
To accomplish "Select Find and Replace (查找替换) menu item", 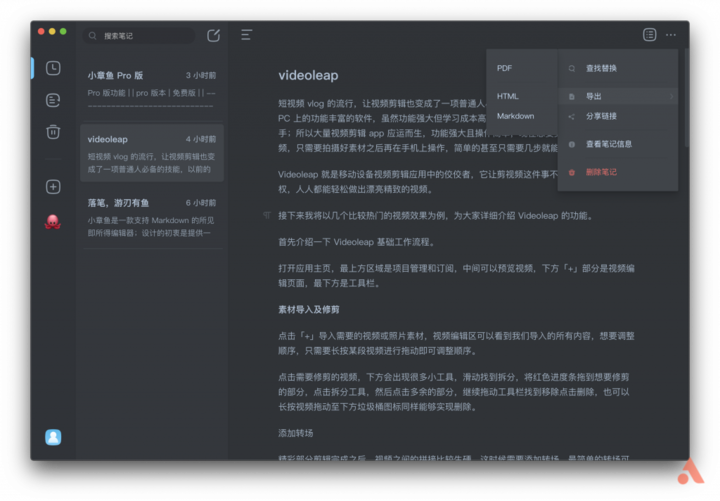I will pos(618,68).
